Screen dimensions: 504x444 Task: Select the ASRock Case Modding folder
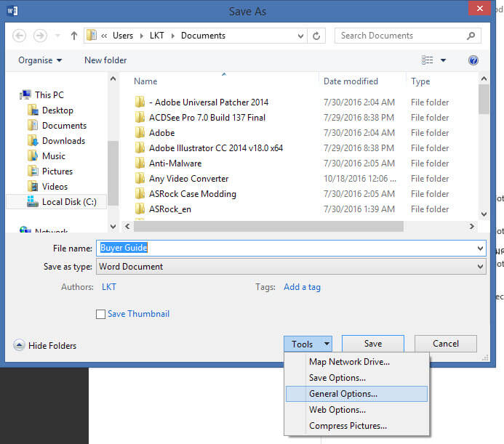(193, 194)
